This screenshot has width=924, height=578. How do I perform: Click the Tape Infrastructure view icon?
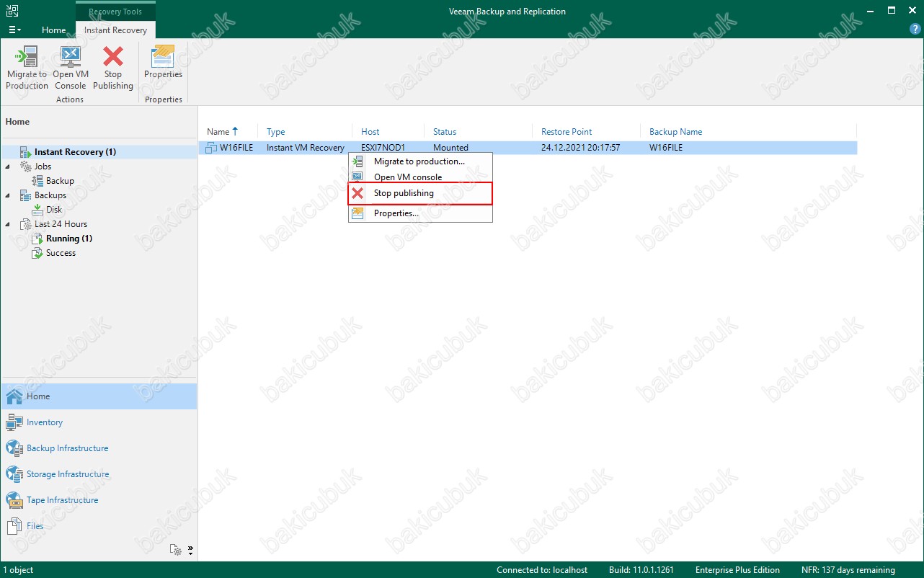pyautogui.click(x=14, y=500)
